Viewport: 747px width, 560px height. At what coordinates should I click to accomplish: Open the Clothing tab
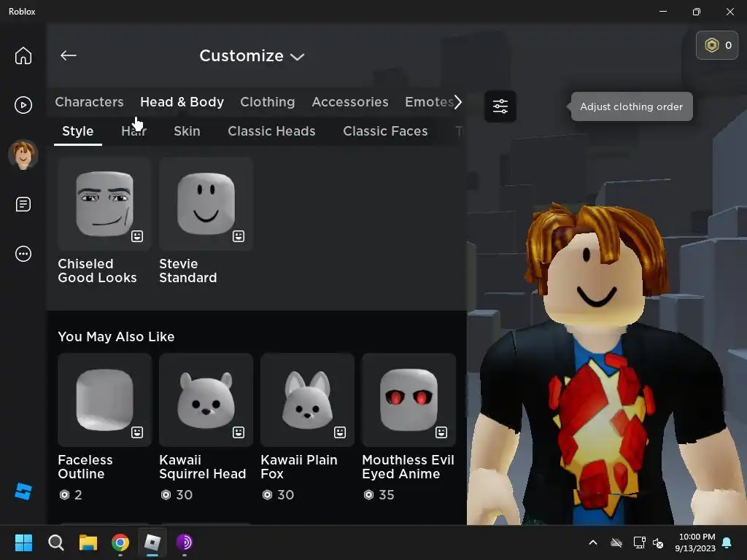tap(267, 102)
